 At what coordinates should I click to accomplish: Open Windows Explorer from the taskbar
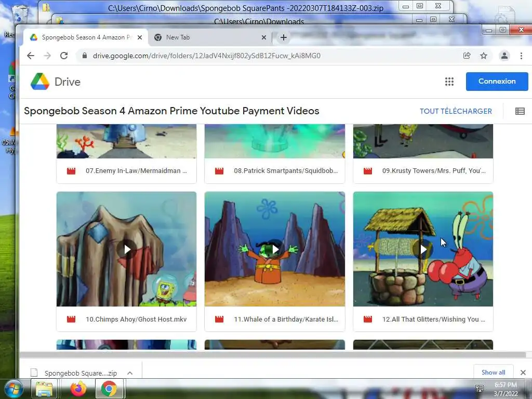44,389
